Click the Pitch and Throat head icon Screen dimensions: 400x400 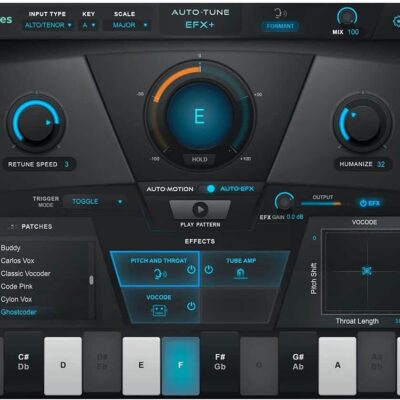(160, 274)
